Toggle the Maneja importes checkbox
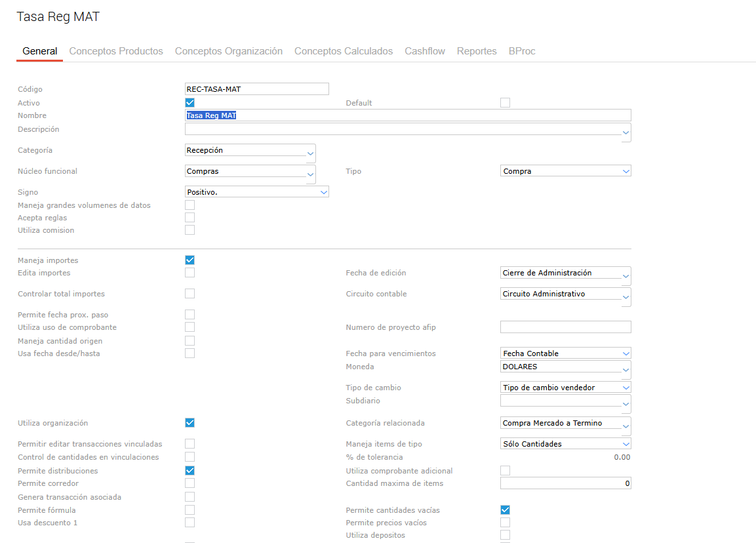Screen dimensions: 756x543 click(x=190, y=260)
